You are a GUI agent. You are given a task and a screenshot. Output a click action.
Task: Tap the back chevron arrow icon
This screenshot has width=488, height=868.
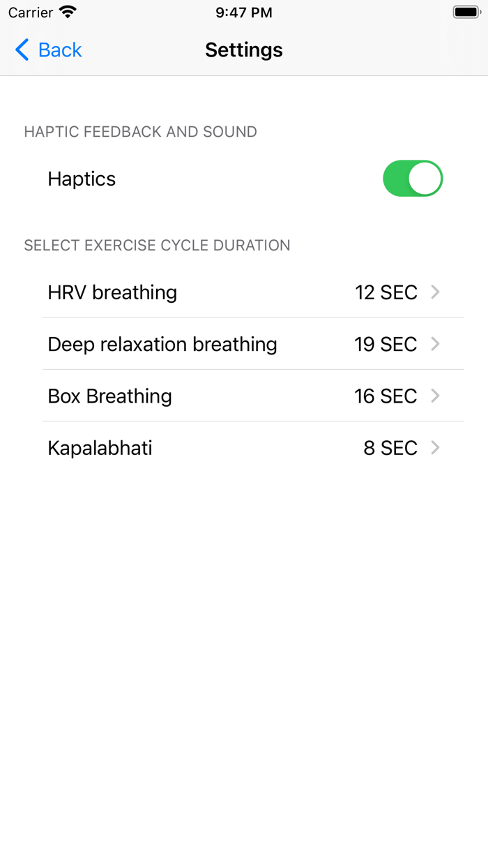point(20,50)
